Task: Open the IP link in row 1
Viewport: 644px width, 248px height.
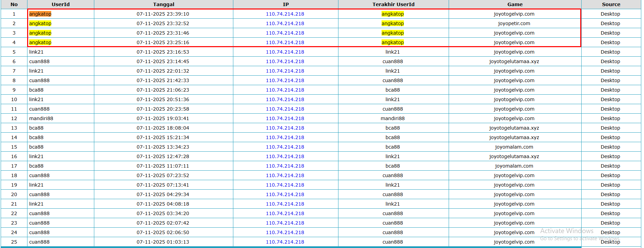Action: pos(285,14)
